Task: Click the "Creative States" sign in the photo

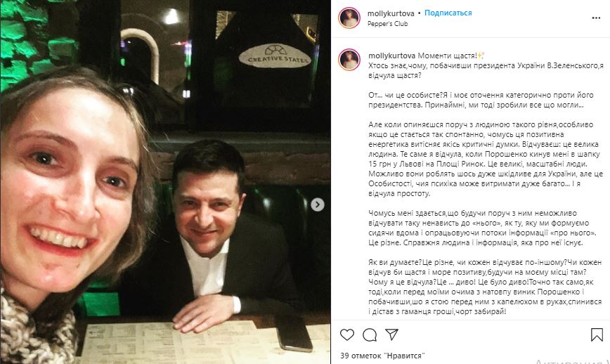Action: click(x=274, y=56)
